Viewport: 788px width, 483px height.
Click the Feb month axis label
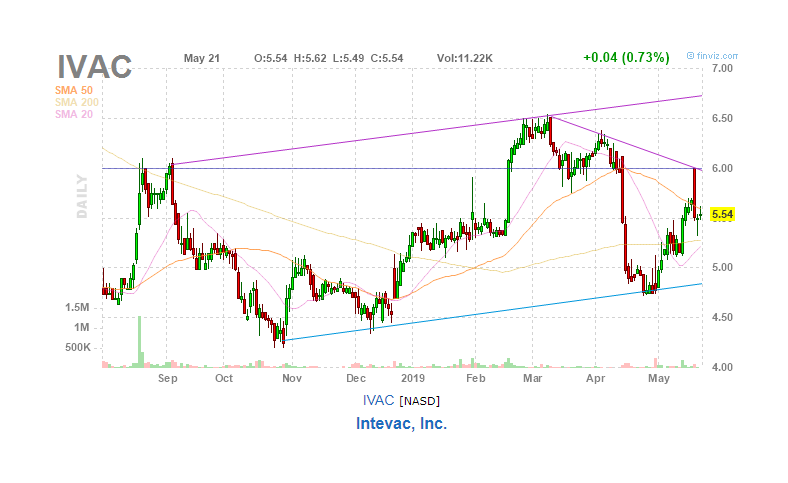(x=475, y=378)
